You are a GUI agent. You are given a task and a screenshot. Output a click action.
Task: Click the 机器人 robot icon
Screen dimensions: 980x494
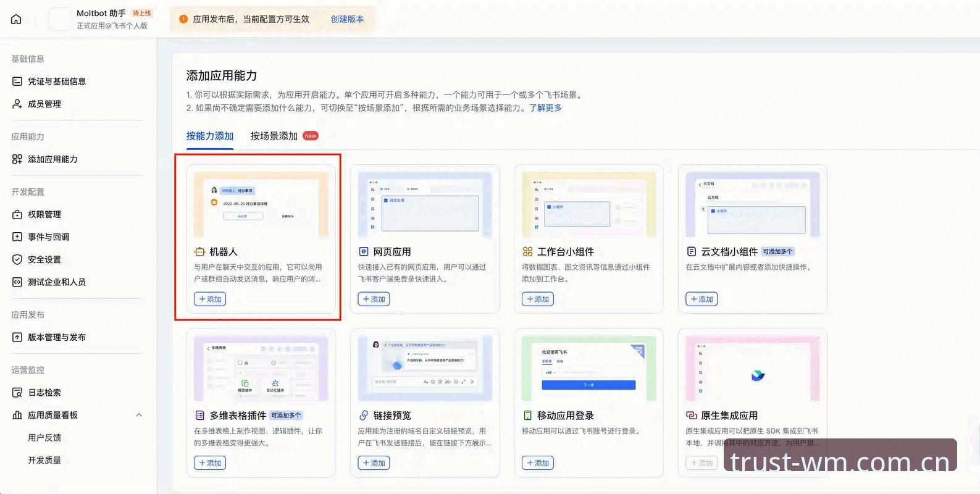(x=199, y=252)
